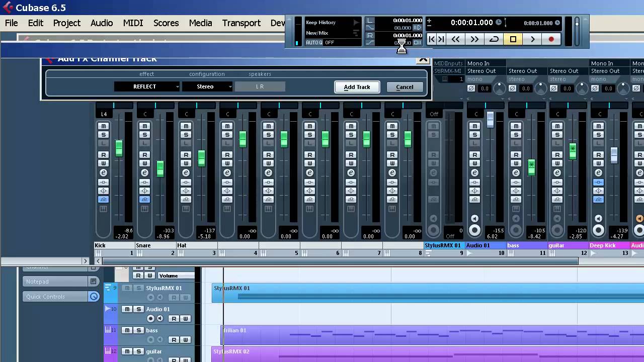This screenshot has width=644, height=362.
Task: Click the rewind transport button
Action: (455, 39)
